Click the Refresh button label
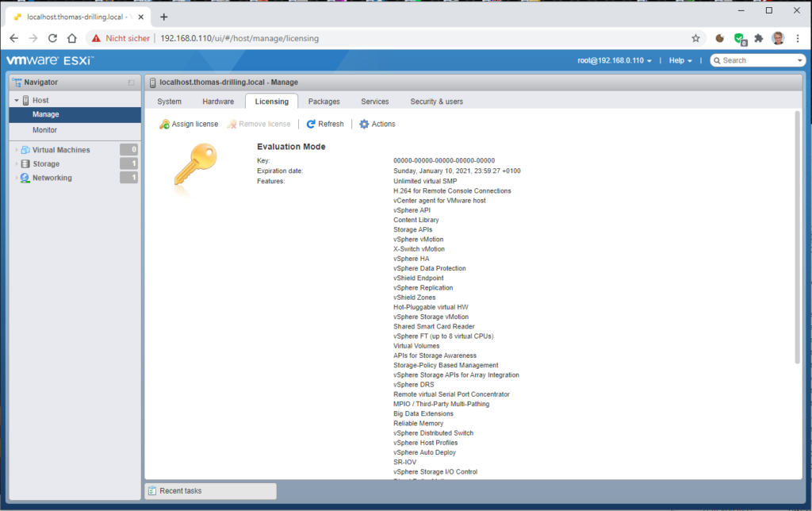The image size is (812, 511). tap(331, 125)
